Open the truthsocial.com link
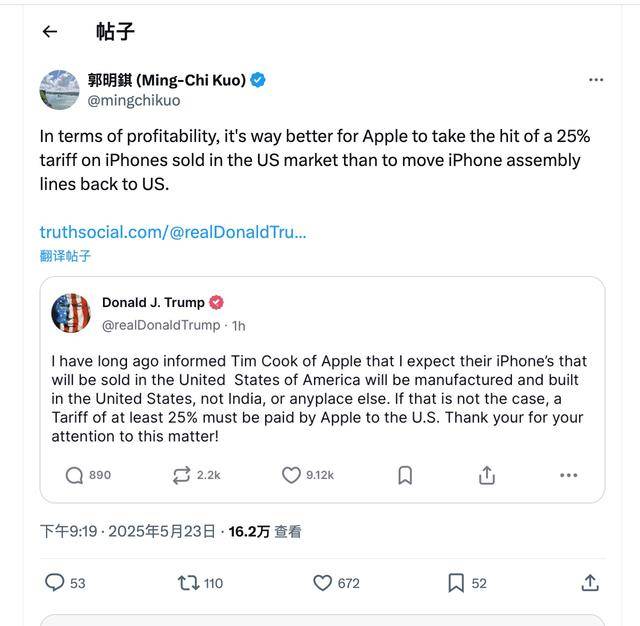640x626 pixels. point(173,232)
